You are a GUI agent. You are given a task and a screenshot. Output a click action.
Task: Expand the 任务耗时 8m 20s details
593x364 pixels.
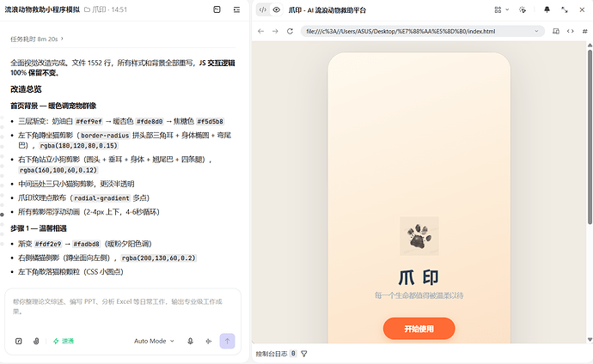coord(37,39)
